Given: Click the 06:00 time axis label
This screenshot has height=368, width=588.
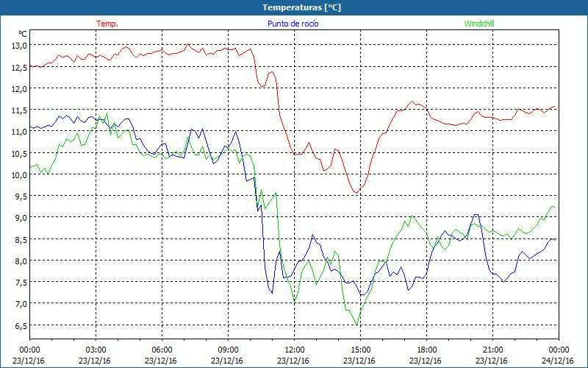Looking at the screenshot, I should 162,350.
